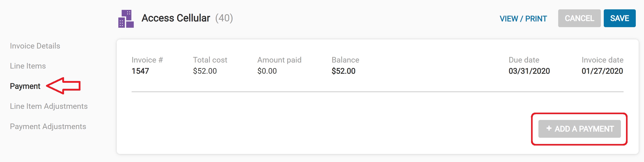The width and height of the screenshot is (644, 162).
Task: Click the VIEW / PRINT link
Action: (x=523, y=18)
